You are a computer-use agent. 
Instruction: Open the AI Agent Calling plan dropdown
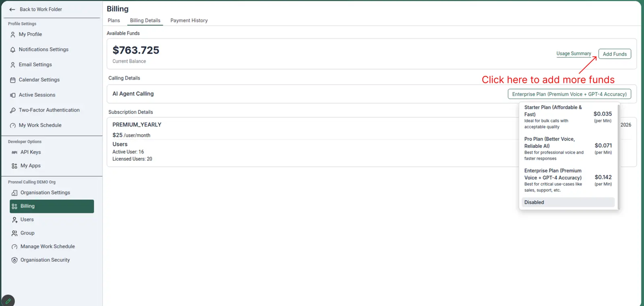[x=569, y=94]
